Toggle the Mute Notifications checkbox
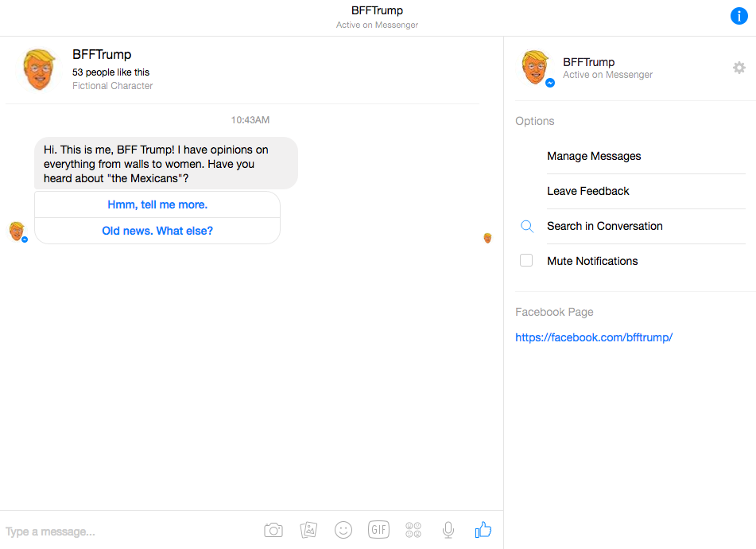This screenshot has height=549, width=756. [526, 260]
